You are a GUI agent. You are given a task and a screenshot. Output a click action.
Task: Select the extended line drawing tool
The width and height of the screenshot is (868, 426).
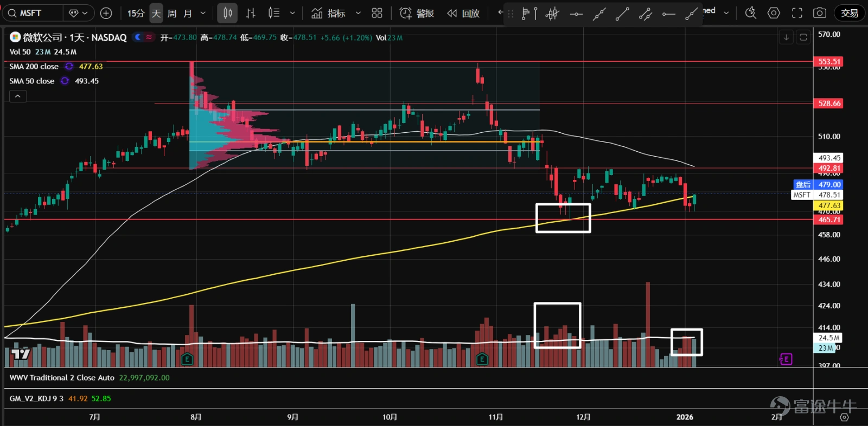click(x=599, y=14)
